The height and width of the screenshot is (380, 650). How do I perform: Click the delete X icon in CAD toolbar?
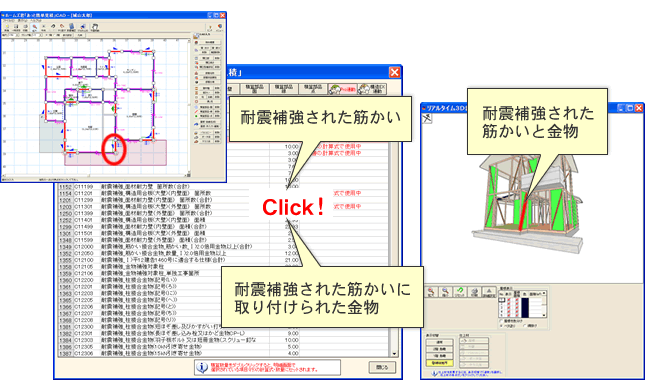coord(44,27)
